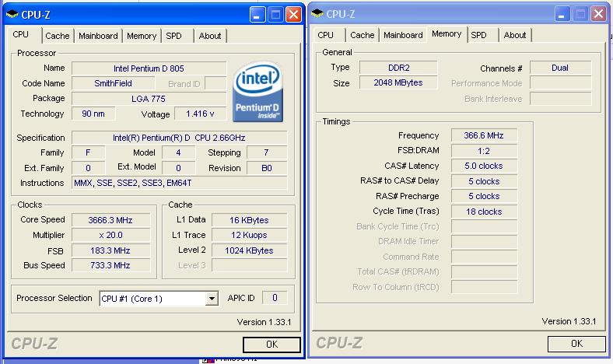Click the FSB value '183.3 MHz'
Screen dimensions: 613x364
coord(110,250)
